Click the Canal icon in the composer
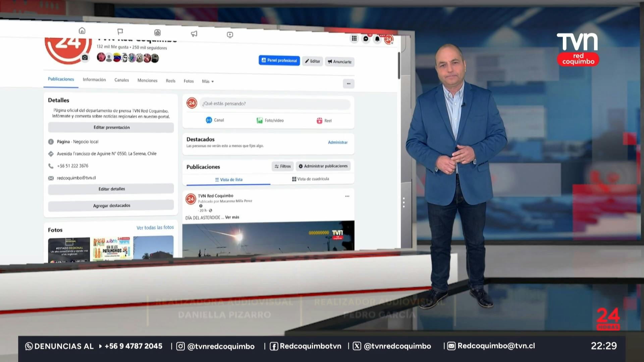Image resolution: width=644 pixels, height=362 pixels. (x=209, y=120)
